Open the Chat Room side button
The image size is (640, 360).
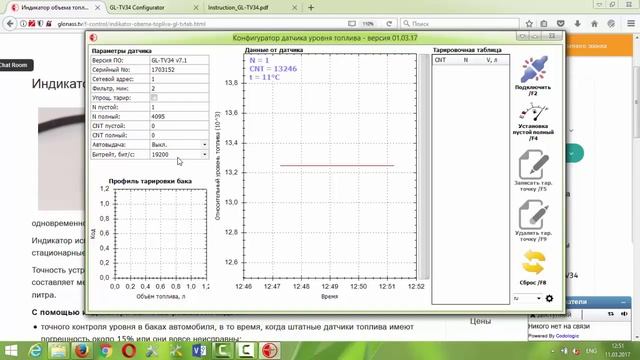point(15,65)
